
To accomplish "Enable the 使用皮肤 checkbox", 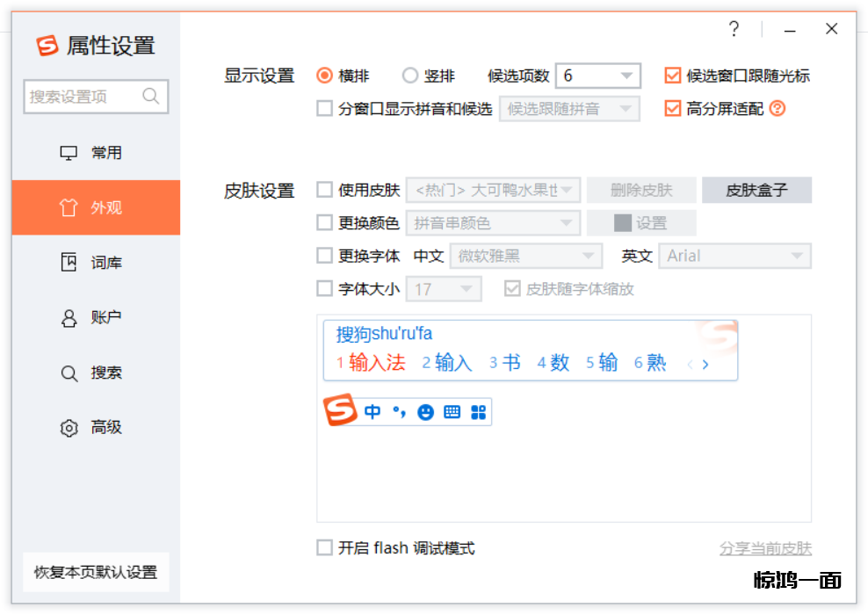I will coord(325,190).
